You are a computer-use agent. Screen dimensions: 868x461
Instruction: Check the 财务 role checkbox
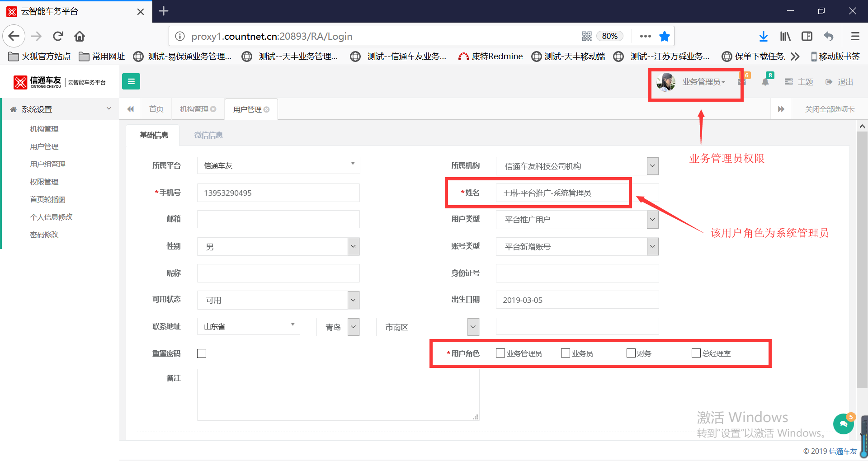point(631,353)
